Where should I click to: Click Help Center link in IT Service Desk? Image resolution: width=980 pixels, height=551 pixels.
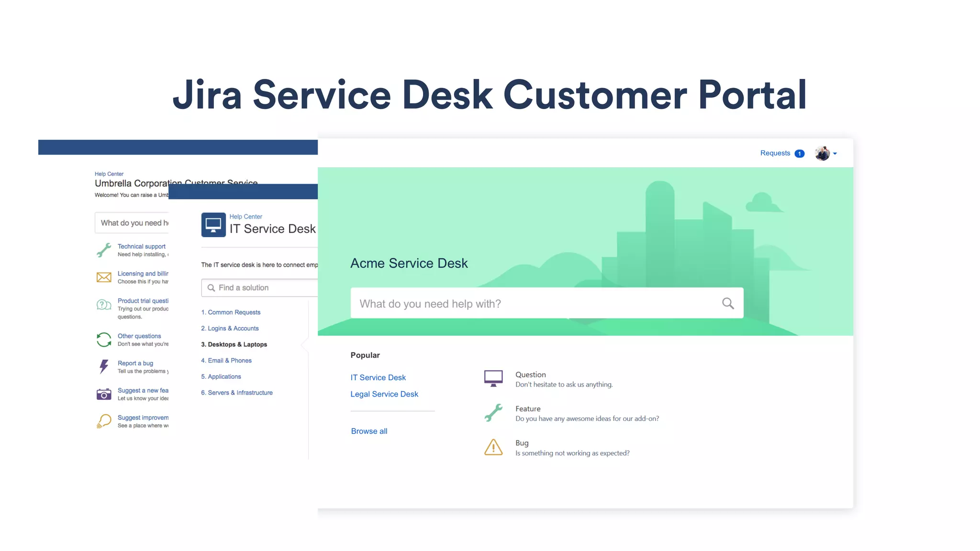click(x=245, y=217)
